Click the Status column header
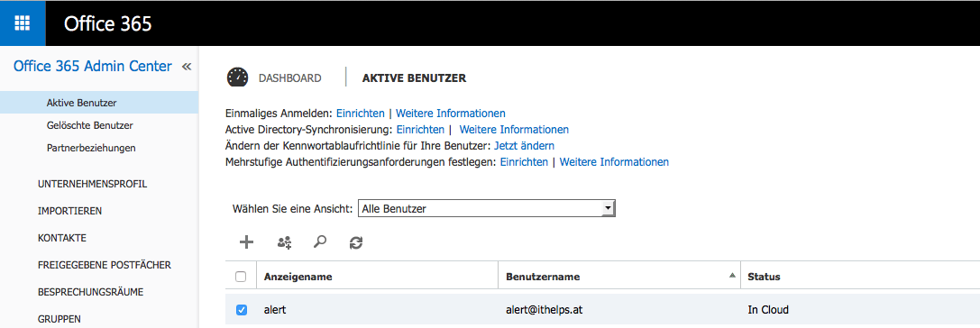 [764, 276]
